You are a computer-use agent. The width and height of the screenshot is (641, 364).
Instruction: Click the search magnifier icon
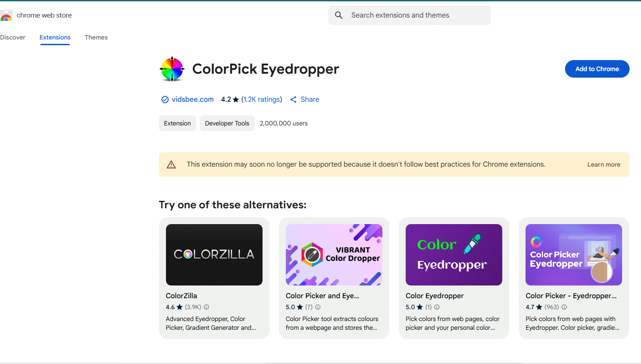click(x=339, y=15)
